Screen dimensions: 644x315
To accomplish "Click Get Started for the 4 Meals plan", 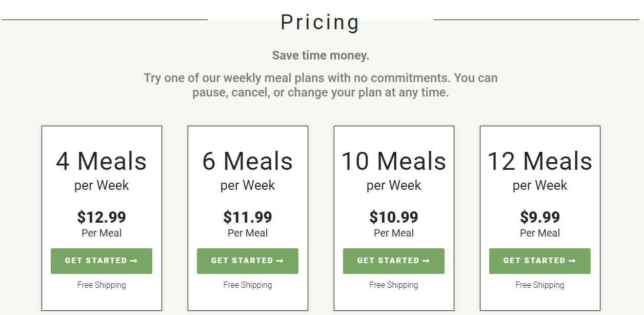I will (101, 261).
